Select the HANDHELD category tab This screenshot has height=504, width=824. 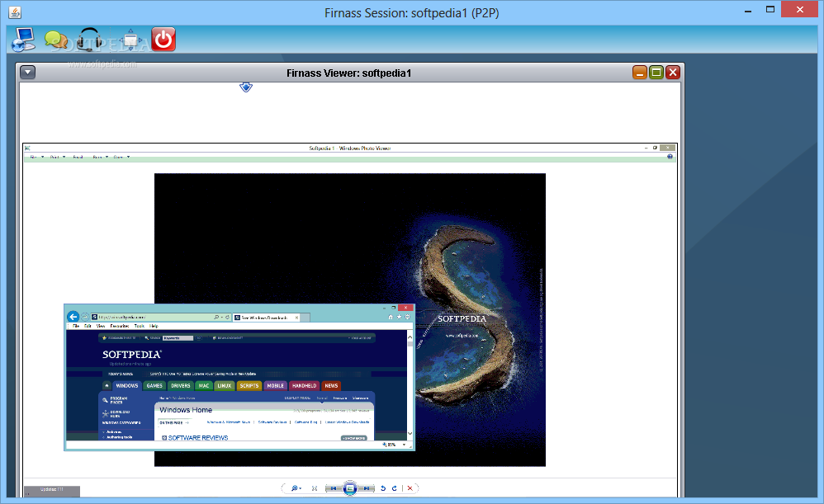(x=305, y=386)
